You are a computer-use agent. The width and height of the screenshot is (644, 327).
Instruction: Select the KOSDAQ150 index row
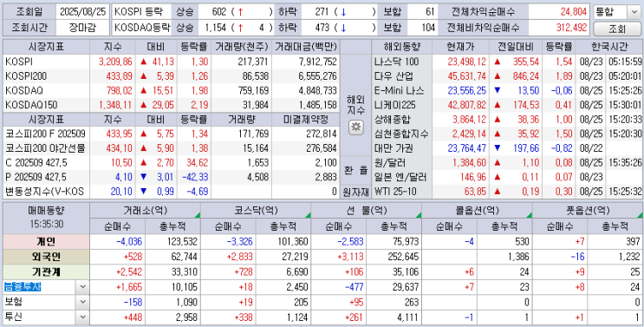(x=172, y=105)
